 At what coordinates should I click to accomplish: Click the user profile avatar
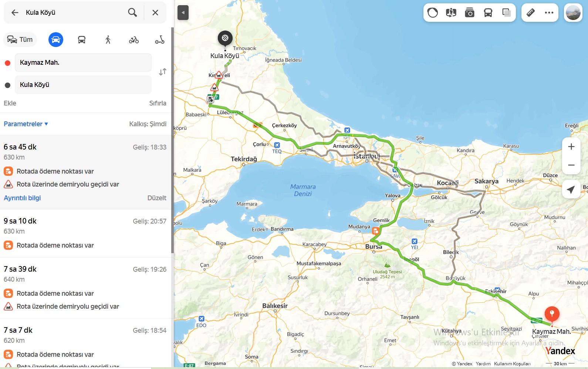coord(573,13)
